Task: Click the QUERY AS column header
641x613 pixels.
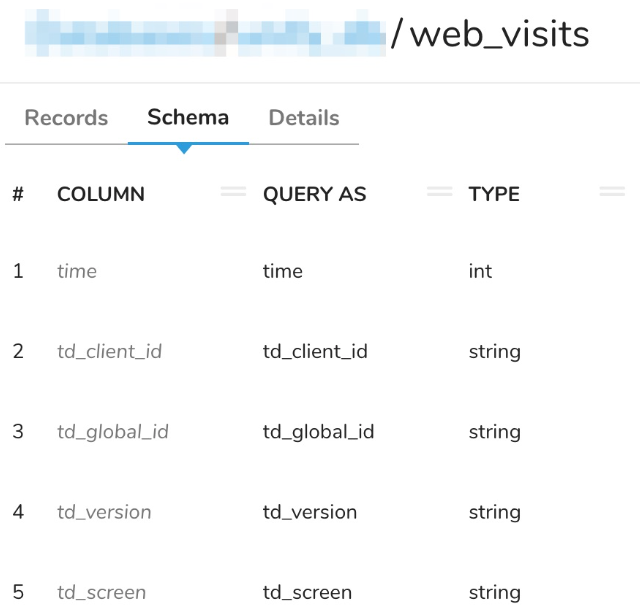Action: [x=314, y=194]
